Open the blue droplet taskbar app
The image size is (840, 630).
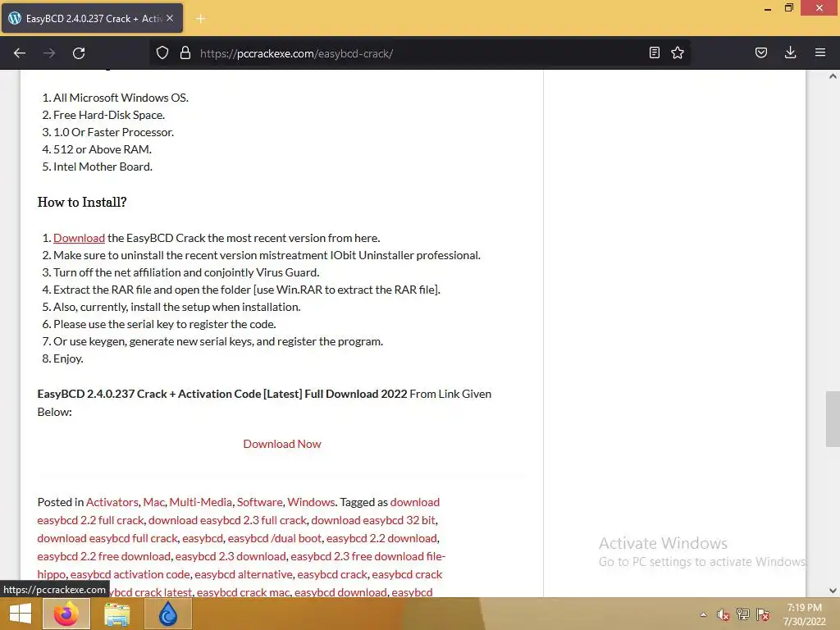(x=168, y=614)
